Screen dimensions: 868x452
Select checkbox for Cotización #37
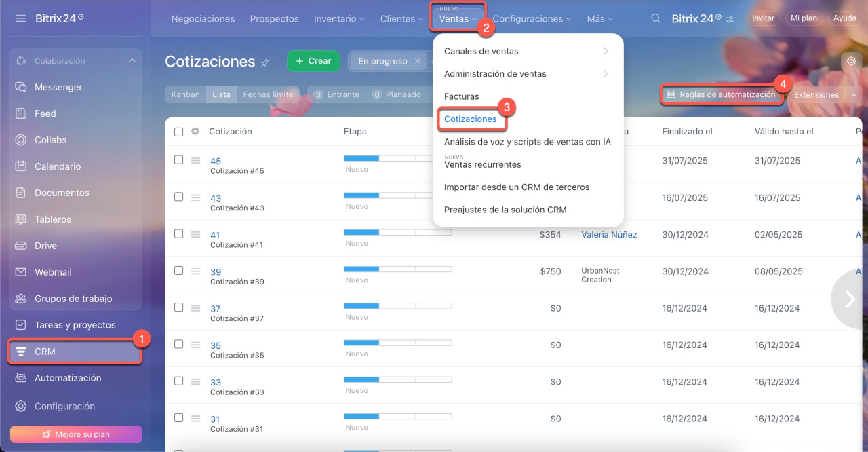click(178, 307)
